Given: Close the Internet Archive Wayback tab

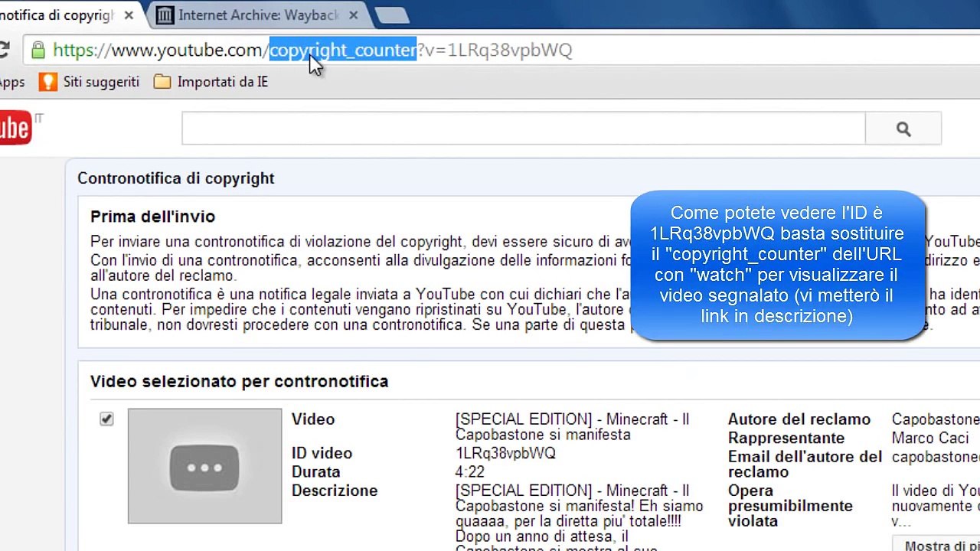Looking at the screenshot, I should pyautogui.click(x=353, y=15).
